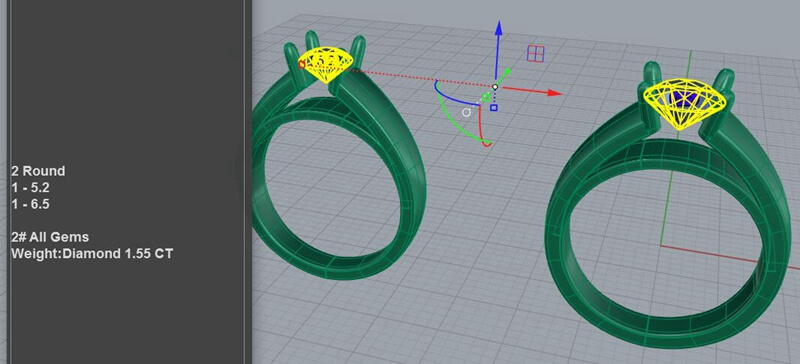800x364 pixels.
Task: Click the '2 Round' gem summary text
Action: 38,171
